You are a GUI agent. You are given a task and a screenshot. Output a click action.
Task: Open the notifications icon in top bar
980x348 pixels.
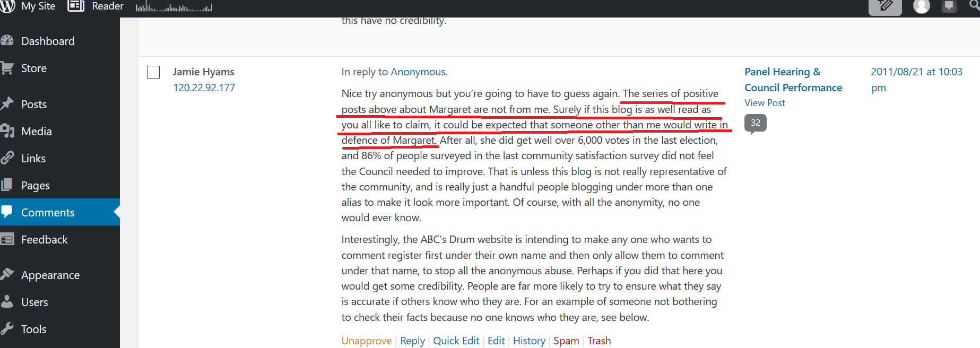pyautogui.click(x=949, y=6)
